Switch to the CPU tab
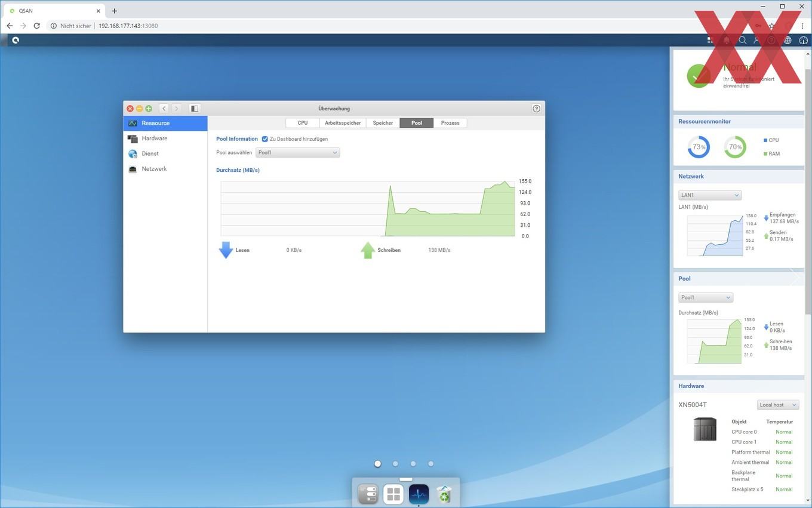The image size is (812, 508). (x=303, y=123)
